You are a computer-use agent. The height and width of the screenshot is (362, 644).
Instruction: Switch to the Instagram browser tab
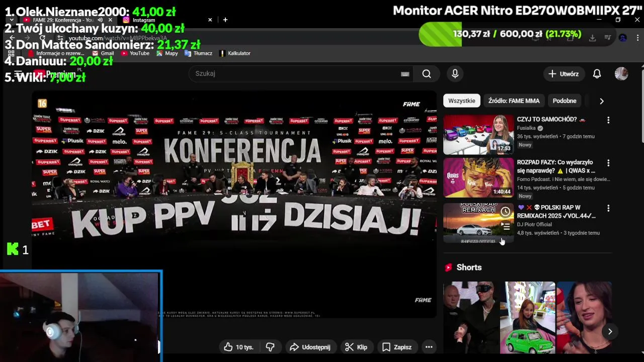[143, 20]
